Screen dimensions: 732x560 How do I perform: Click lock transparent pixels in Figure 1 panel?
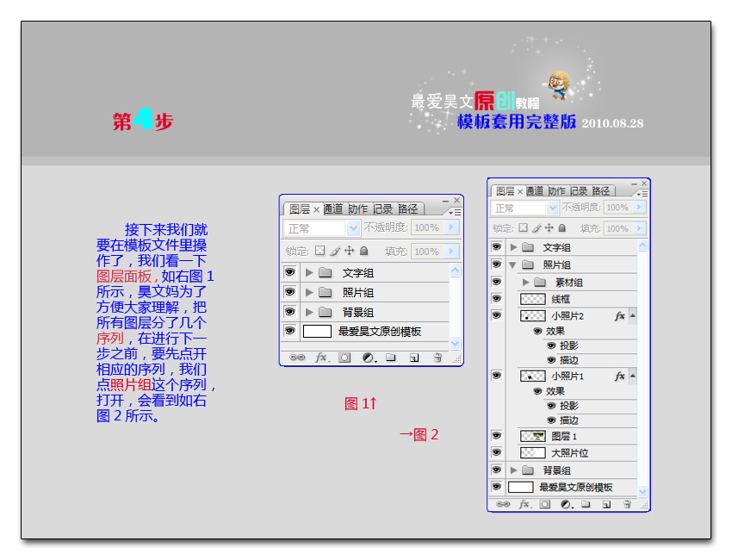(x=319, y=251)
